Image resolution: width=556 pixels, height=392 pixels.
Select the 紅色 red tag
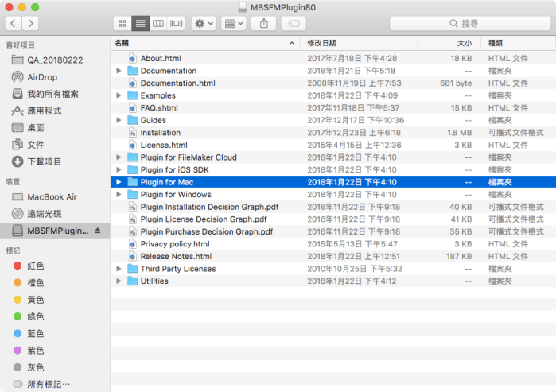pos(36,266)
